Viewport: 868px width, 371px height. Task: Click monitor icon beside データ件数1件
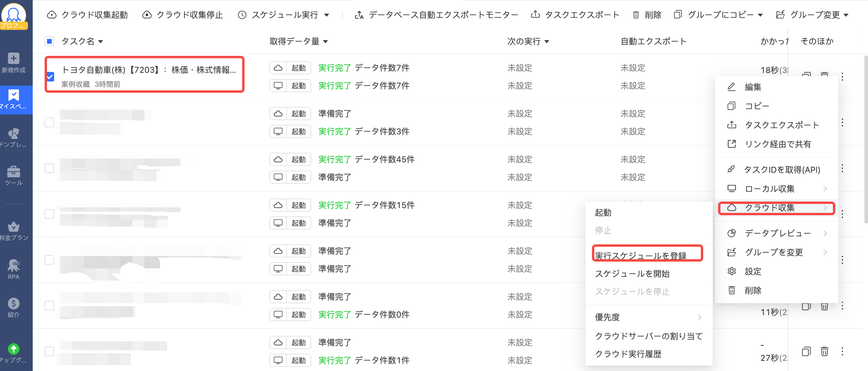(x=278, y=361)
